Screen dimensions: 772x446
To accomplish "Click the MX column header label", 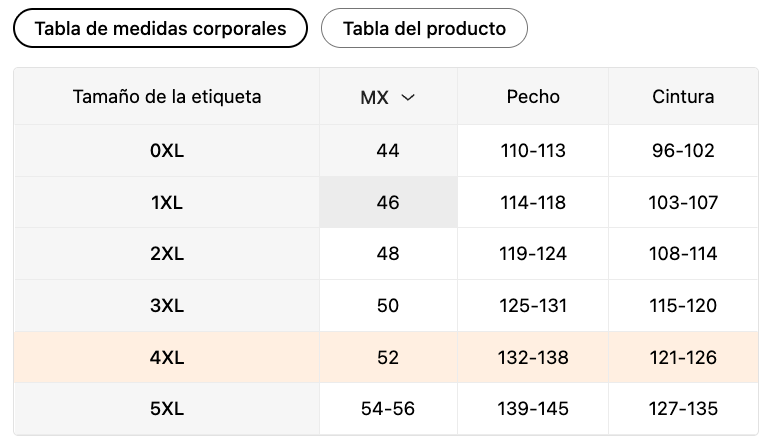I will click(x=374, y=97).
